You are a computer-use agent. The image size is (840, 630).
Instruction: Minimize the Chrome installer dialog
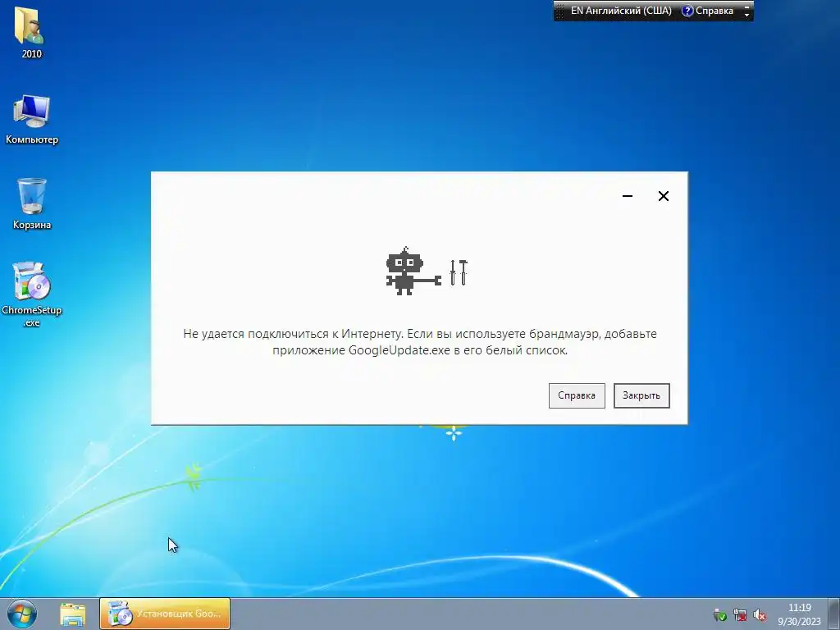pyautogui.click(x=628, y=196)
